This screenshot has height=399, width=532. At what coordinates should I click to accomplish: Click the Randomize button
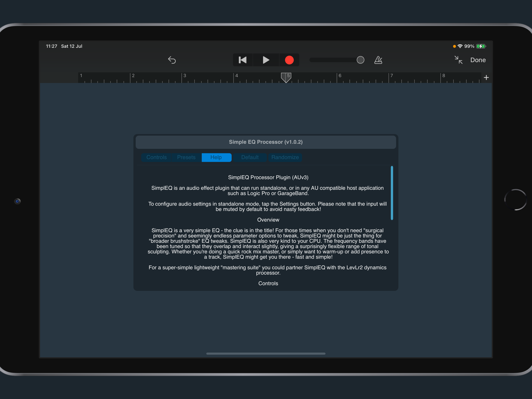(x=285, y=157)
